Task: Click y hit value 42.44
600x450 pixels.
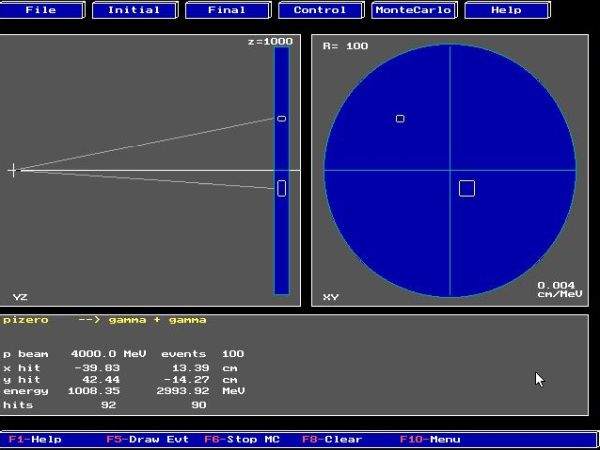Action: (101, 380)
